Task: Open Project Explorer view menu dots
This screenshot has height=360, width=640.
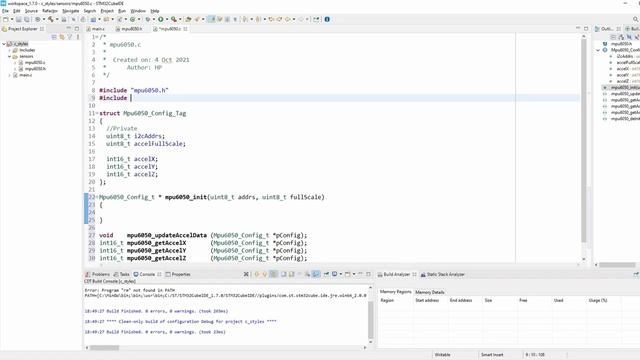Action: pos(78,37)
